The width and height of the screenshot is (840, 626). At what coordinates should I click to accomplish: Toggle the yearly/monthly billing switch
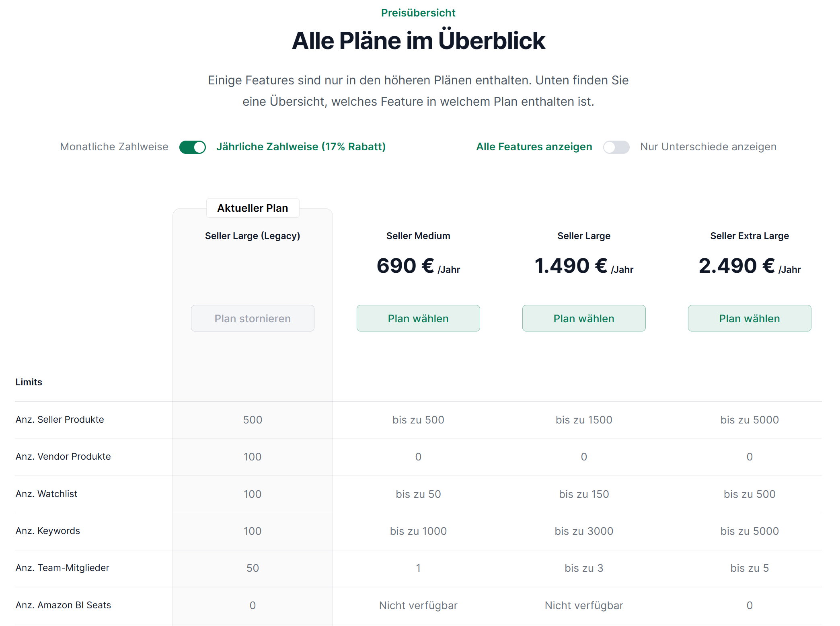coord(192,147)
